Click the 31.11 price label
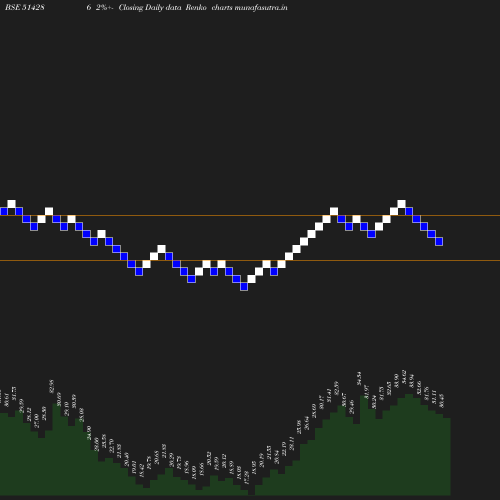 pyautogui.click(x=434, y=397)
